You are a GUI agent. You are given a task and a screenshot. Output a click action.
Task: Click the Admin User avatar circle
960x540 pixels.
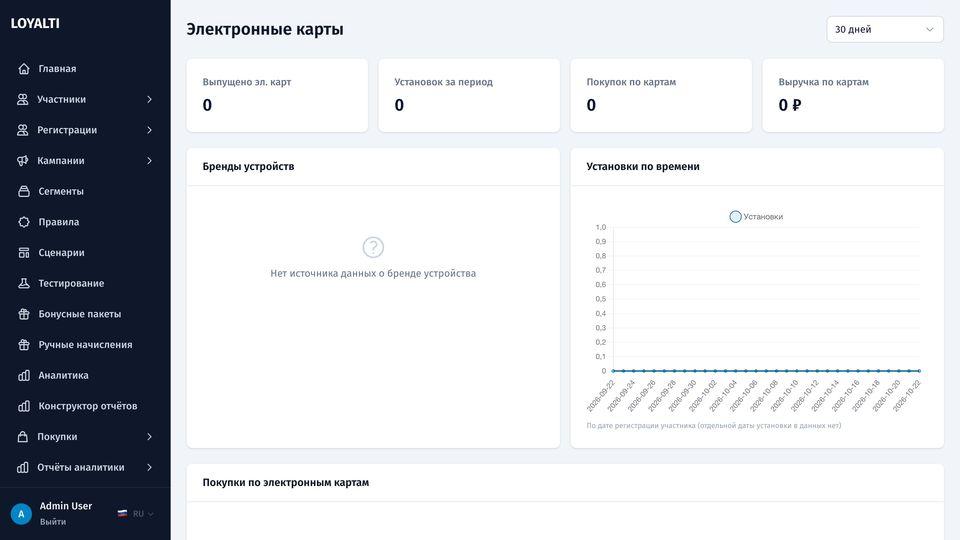tap(21, 514)
